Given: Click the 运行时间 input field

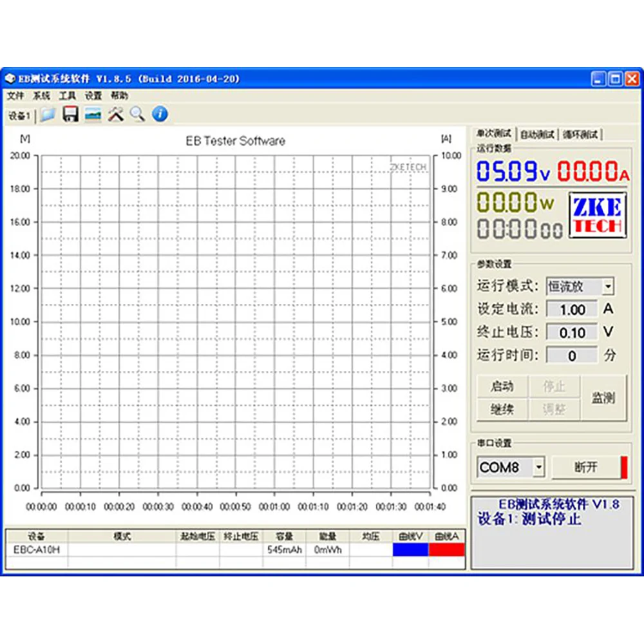Looking at the screenshot, I should (x=572, y=355).
